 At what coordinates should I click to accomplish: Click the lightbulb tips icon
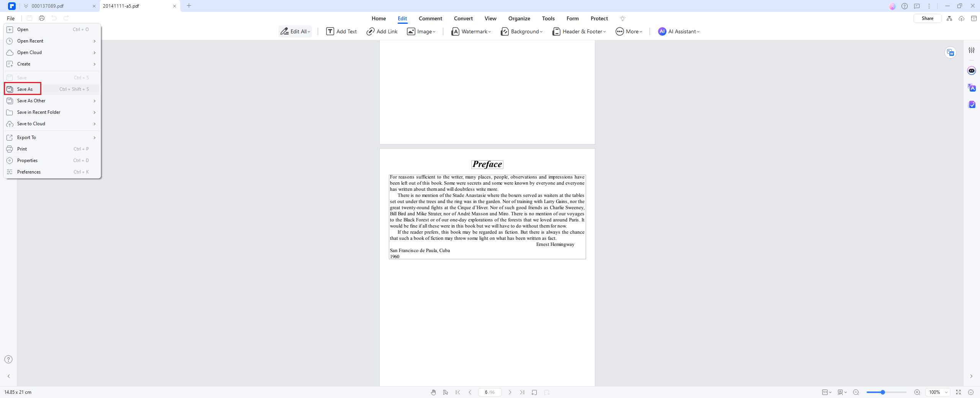[623, 18]
